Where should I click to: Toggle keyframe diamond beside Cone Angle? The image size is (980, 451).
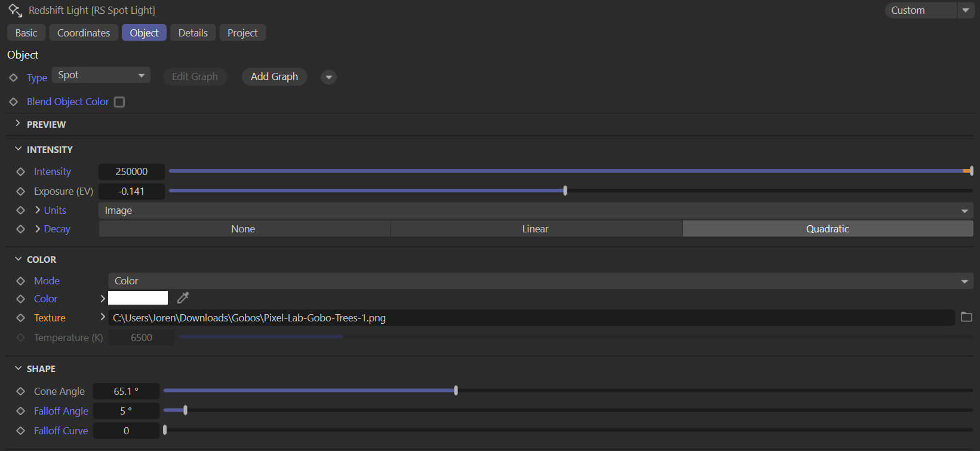(x=20, y=391)
